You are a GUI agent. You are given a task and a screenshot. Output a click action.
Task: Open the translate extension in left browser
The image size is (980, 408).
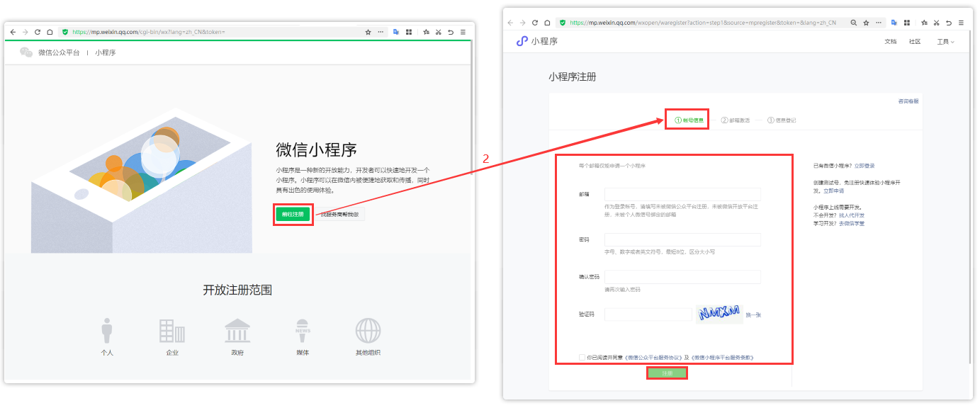pyautogui.click(x=397, y=32)
